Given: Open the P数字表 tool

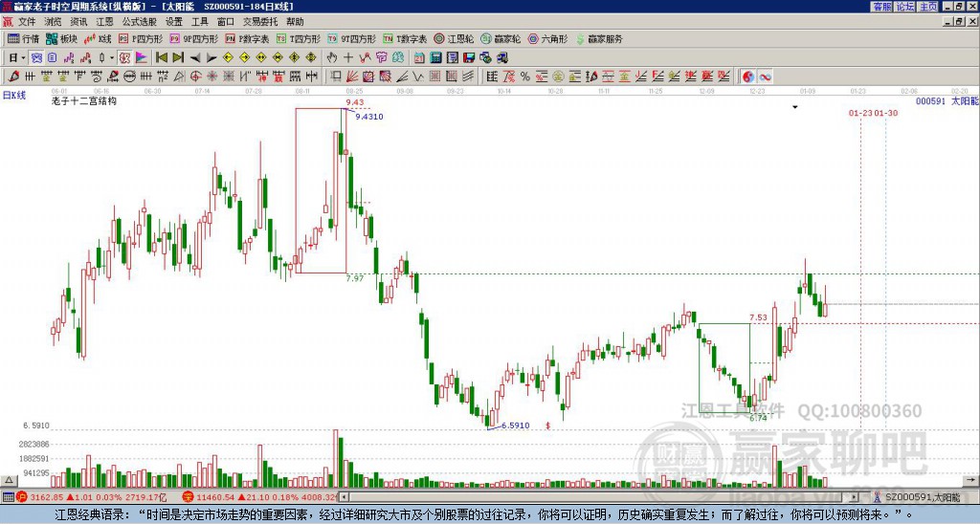Looking at the screenshot, I should (247, 38).
